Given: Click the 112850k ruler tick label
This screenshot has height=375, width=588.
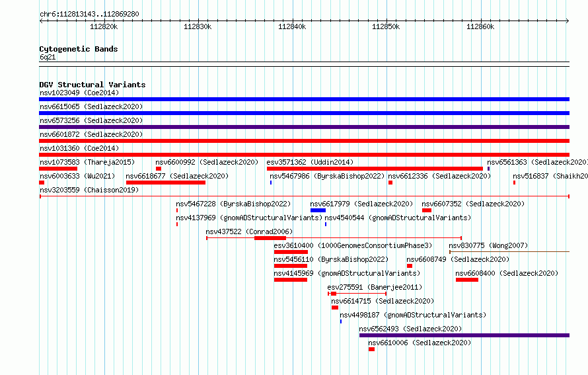Looking at the screenshot, I should (x=386, y=26).
